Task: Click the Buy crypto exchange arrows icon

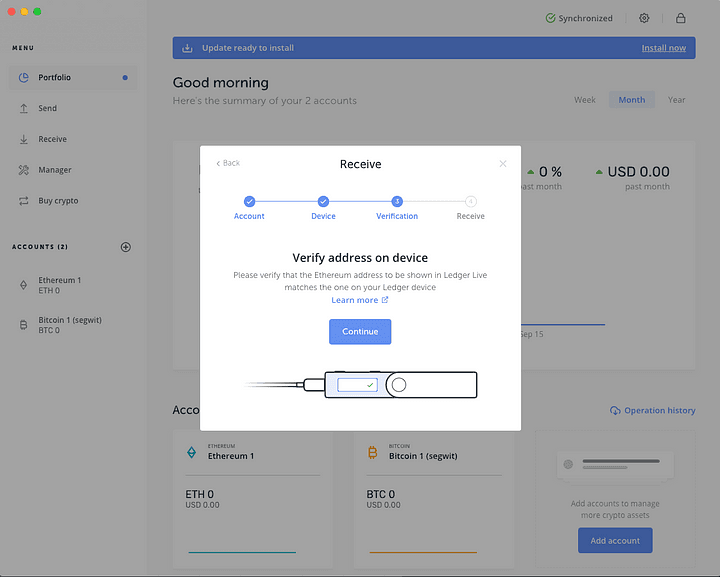Action: pyautogui.click(x=23, y=201)
